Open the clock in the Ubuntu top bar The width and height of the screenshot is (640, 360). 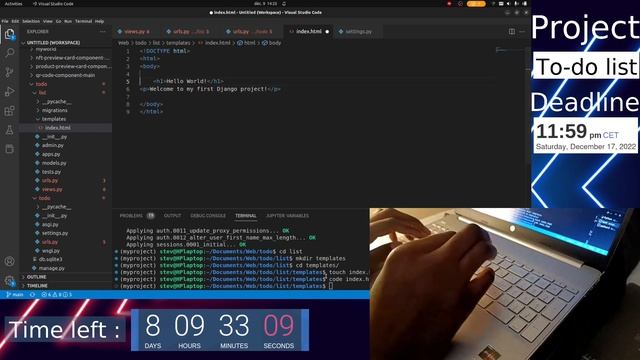(265, 4)
